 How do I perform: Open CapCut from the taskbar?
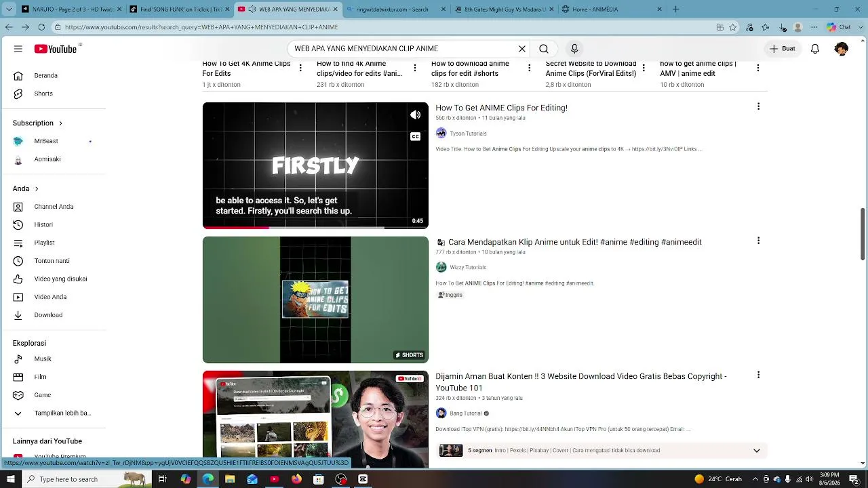[363, 479]
